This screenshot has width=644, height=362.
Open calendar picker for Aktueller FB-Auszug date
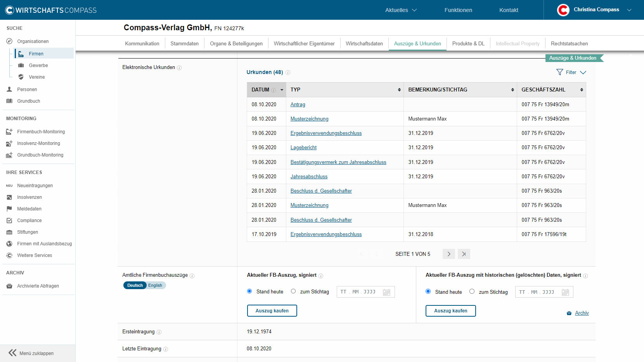point(386,292)
